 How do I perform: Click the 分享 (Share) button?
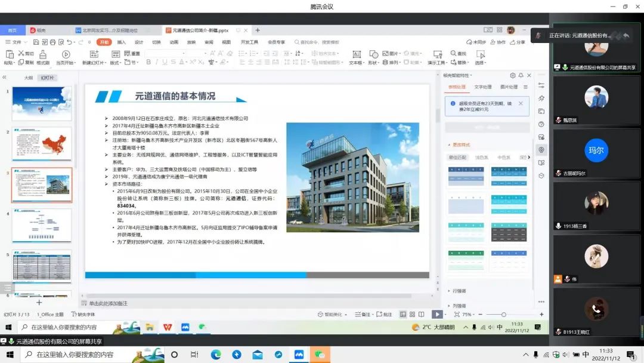[518, 42]
